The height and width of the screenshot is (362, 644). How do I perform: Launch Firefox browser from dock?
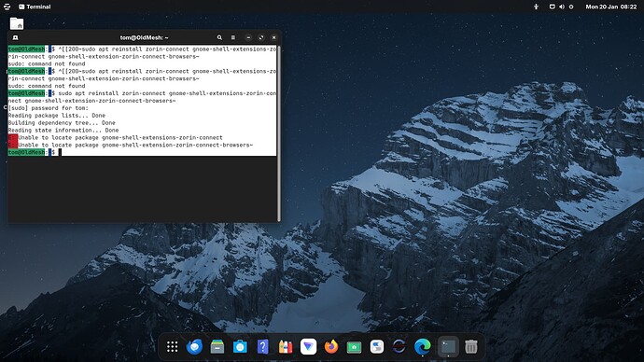tap(331, 347)
